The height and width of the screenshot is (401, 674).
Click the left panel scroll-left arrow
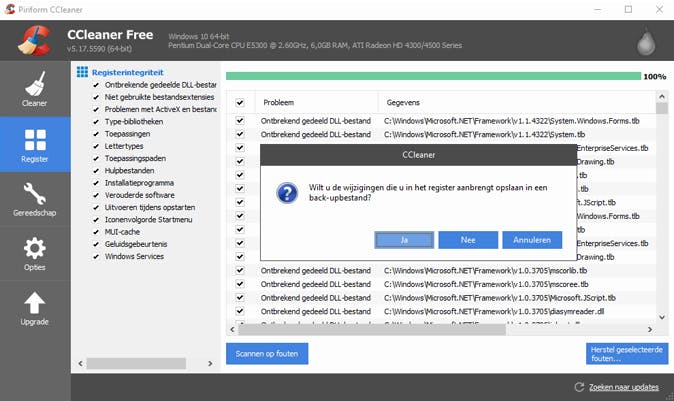[x=80, y=363]
